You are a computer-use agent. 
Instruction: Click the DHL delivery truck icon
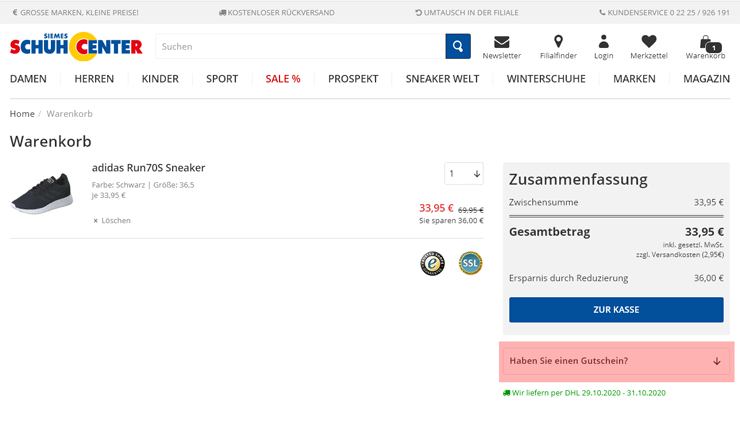[506, 393]
